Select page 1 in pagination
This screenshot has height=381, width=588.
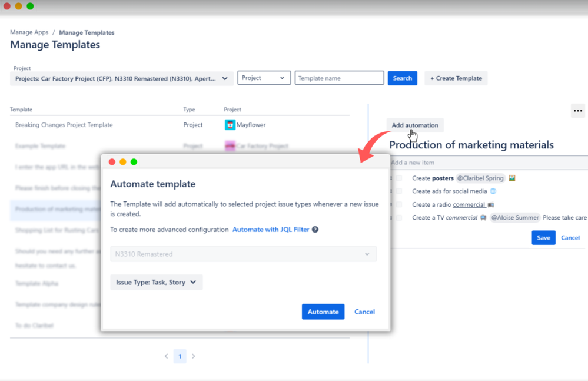[180, 356]
